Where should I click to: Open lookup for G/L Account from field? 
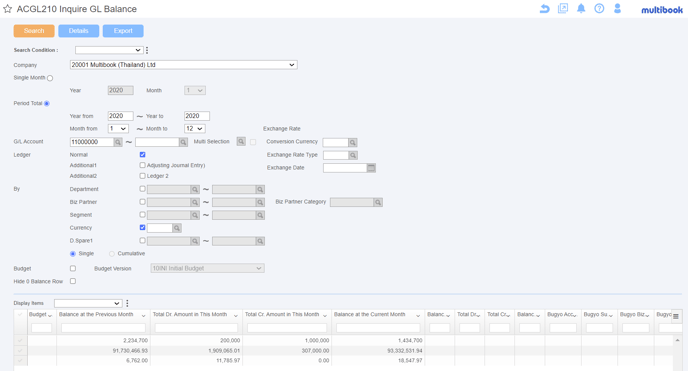[118, 142]
